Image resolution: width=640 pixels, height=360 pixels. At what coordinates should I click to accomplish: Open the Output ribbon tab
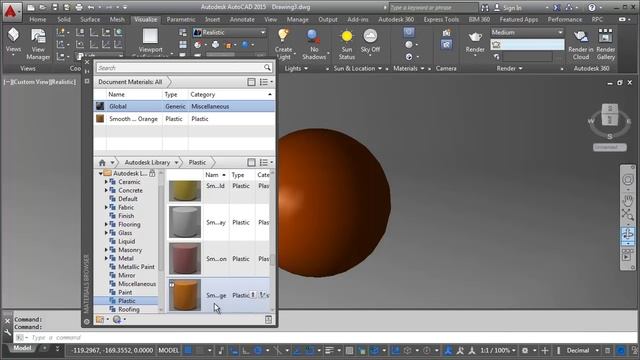(328, 20)
